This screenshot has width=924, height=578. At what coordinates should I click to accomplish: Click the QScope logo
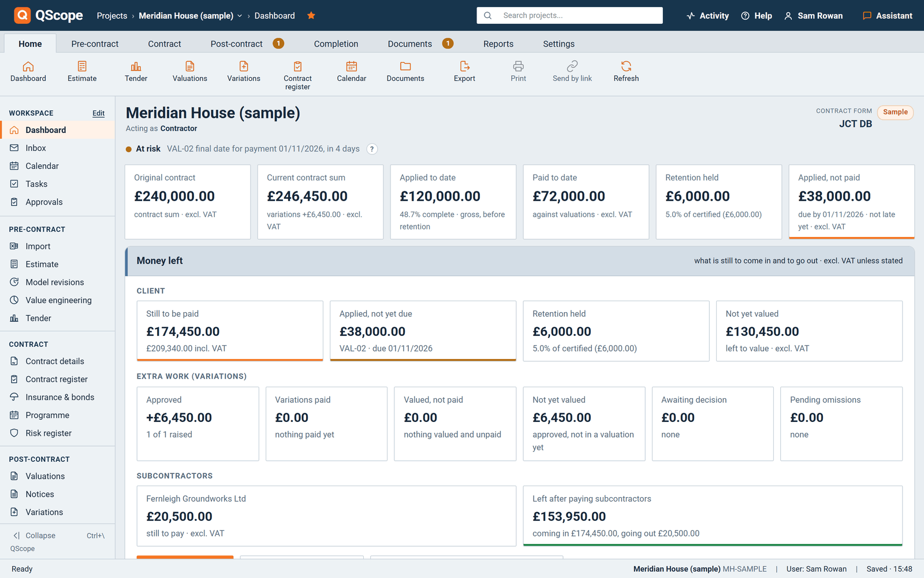pos(49,16)
